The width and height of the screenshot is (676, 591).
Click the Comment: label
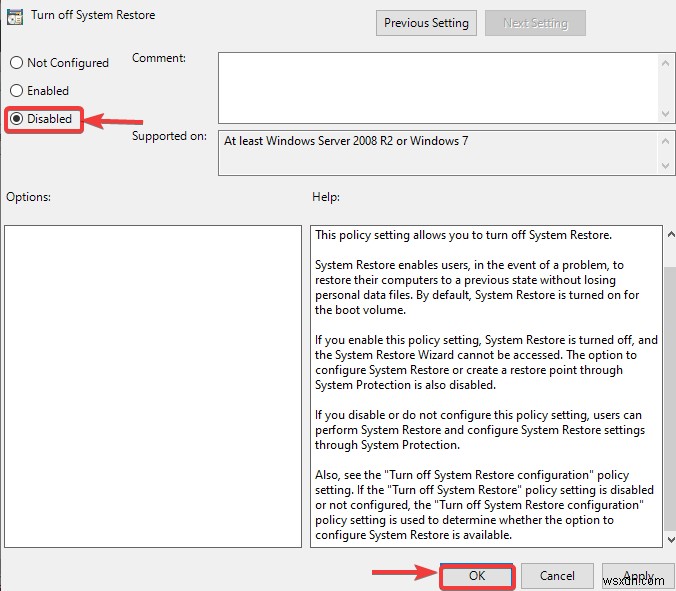(x=159, y=58)
